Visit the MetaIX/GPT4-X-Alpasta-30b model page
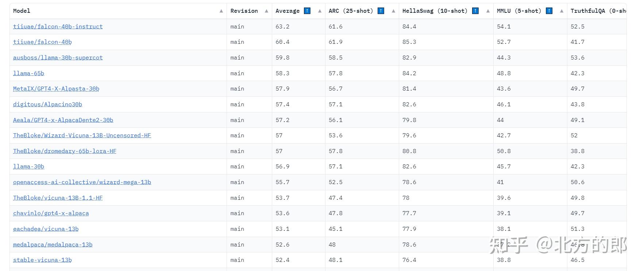 tap(56, 89)
